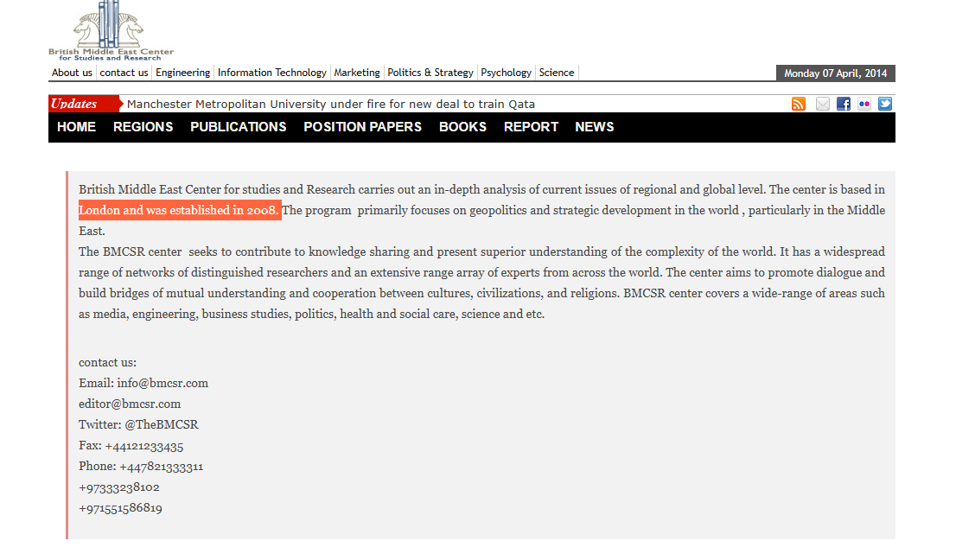The height and width of the screenshot is (560, 975).
Task: Open the POSITION PAPERS section
Action: [x=362, y=127]
